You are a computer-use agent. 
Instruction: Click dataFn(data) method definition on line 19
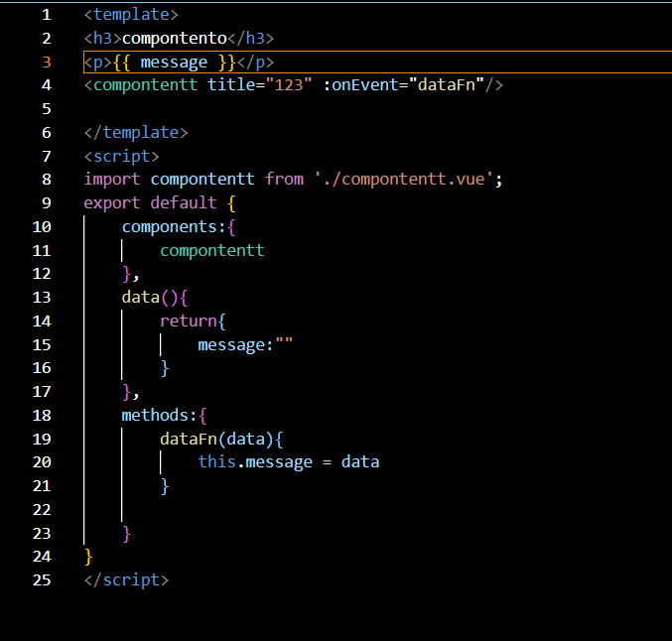(x=216, y=440)
